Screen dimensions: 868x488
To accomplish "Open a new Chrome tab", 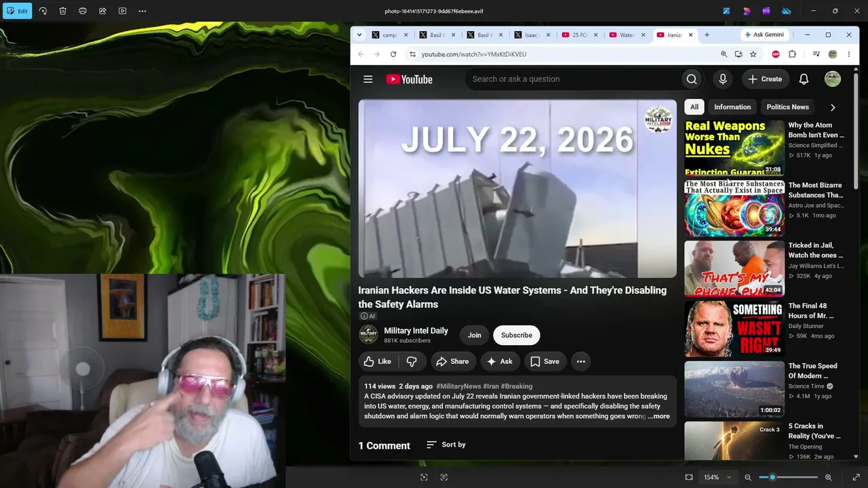I will click(707, 35).
